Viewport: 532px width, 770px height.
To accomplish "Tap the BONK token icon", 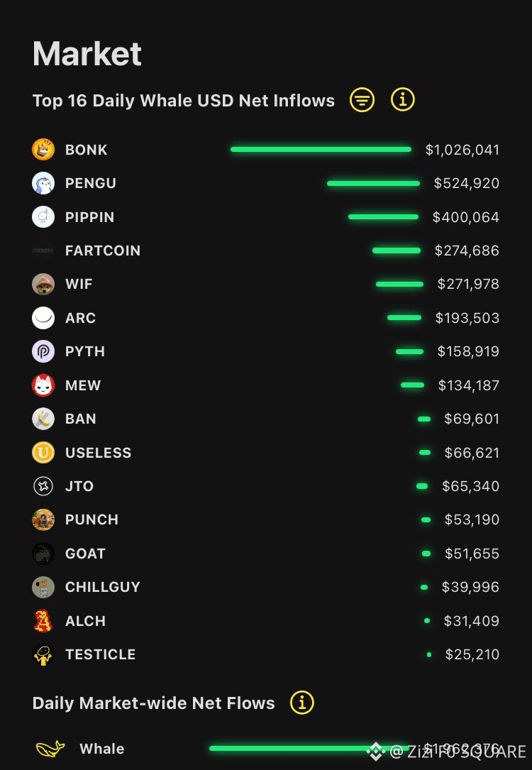I will 43,149.
